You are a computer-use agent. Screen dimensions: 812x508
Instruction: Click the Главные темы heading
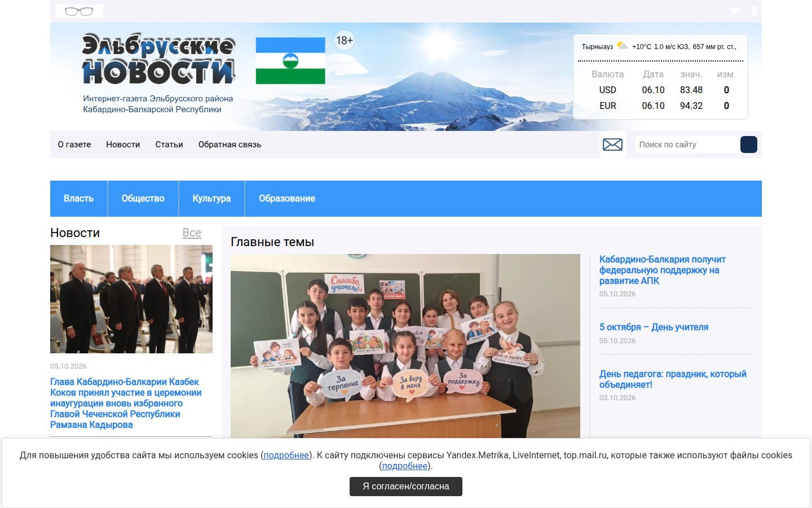click(x=272, y=242)
